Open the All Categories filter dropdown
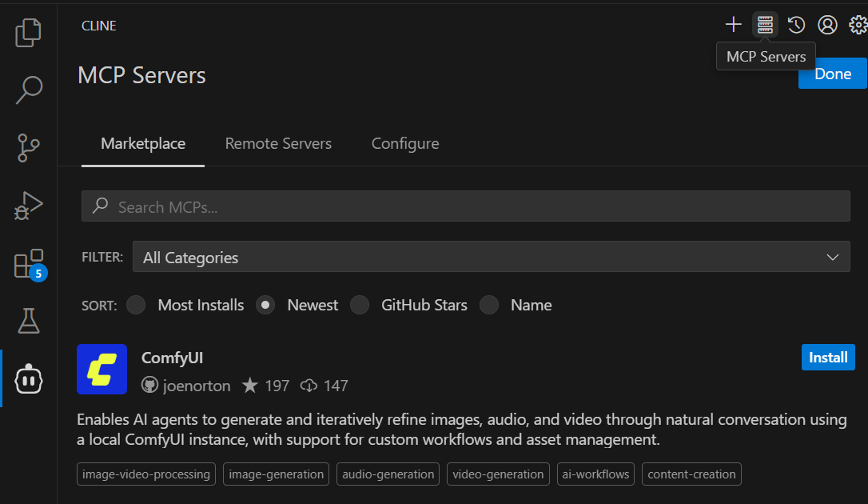 click(x=491, y=257)
